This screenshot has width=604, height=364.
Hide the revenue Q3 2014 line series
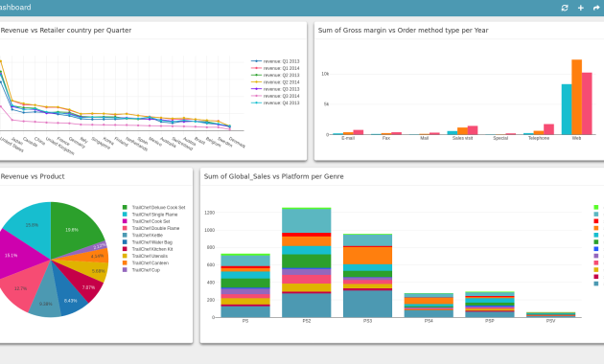[x=275, y=96]
